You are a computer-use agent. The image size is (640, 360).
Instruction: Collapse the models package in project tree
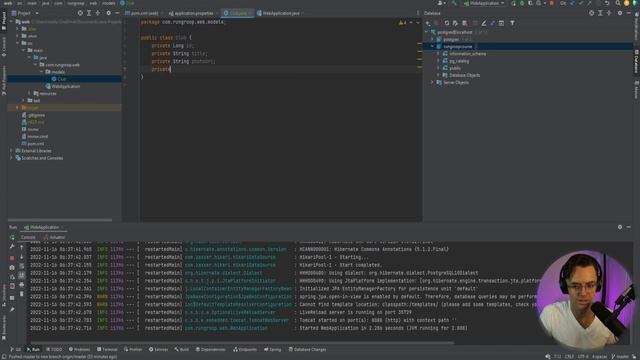tap(42, 72)
